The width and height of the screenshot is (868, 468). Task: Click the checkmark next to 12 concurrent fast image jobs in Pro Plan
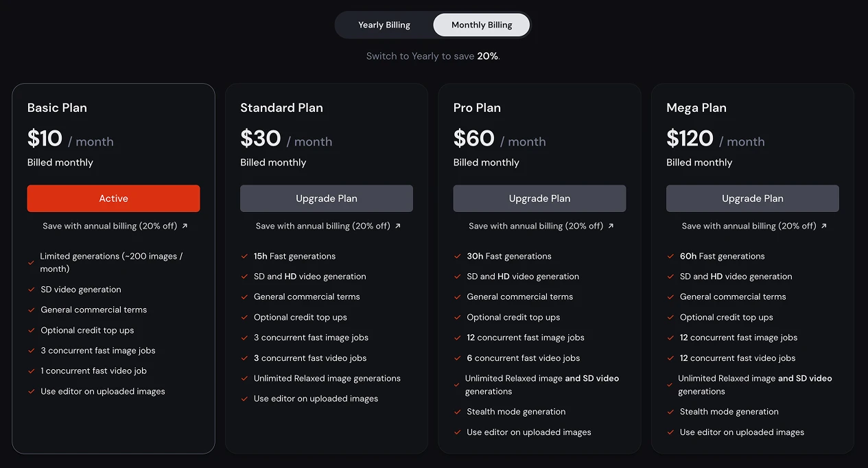[458, 338]
